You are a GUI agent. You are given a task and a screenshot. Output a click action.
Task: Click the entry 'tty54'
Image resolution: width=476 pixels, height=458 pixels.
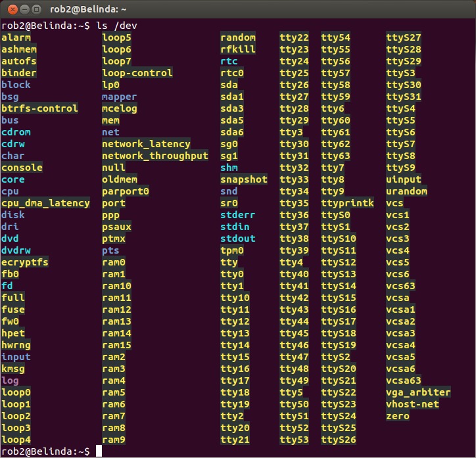[x=336, y=37]
